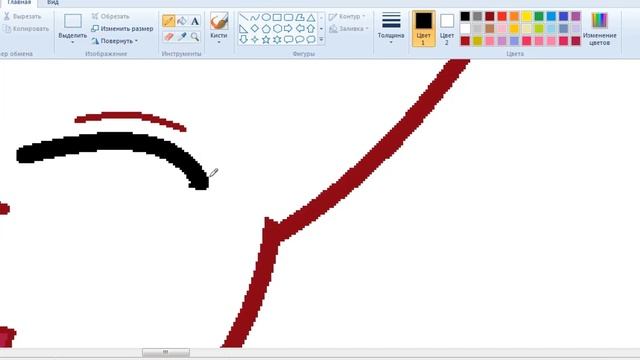Choose the Pentagon shape
The height and width of the screenshot is (360, 640).
pyautogui.click(x=266, y=29)
